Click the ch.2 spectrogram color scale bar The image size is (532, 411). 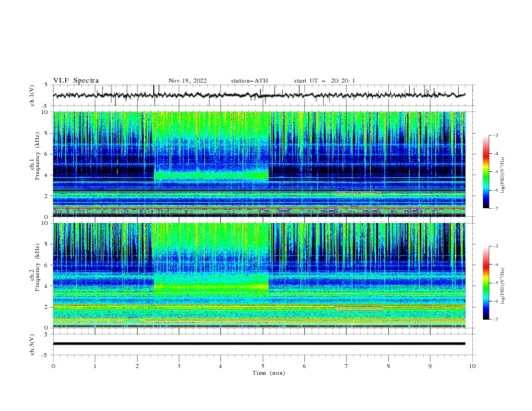(x=486, y=283)
